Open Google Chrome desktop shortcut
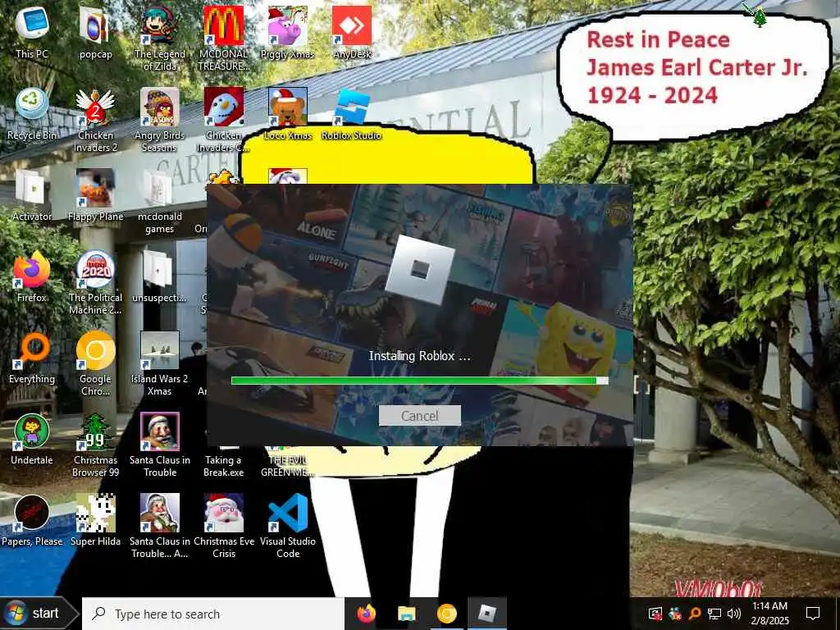840x630 pixels. point(95,364)
